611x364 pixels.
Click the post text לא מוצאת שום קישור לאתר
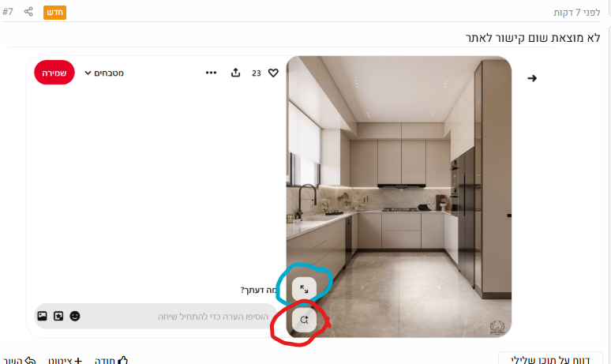pyautogui.click(x=533, y=38)
